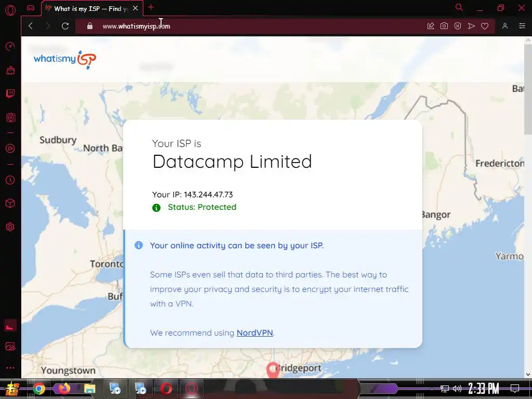Open the notification center icon

(x=515, y=389)
